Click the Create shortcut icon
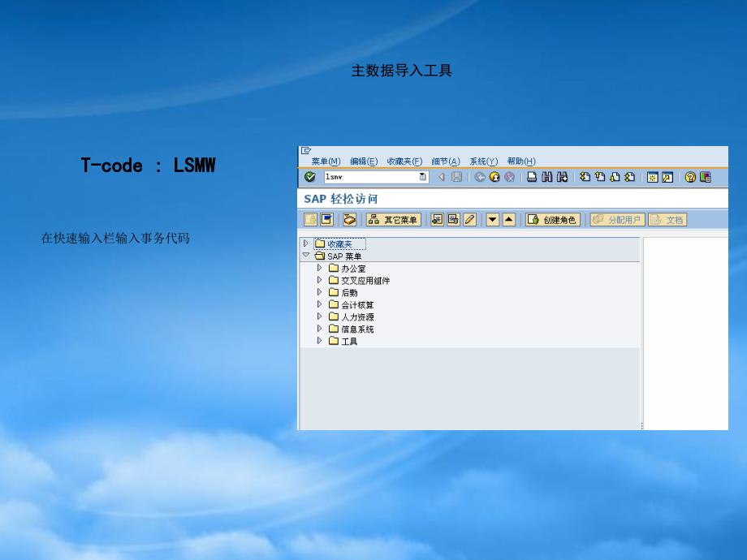Screen dimensions: 747x560 667,177
